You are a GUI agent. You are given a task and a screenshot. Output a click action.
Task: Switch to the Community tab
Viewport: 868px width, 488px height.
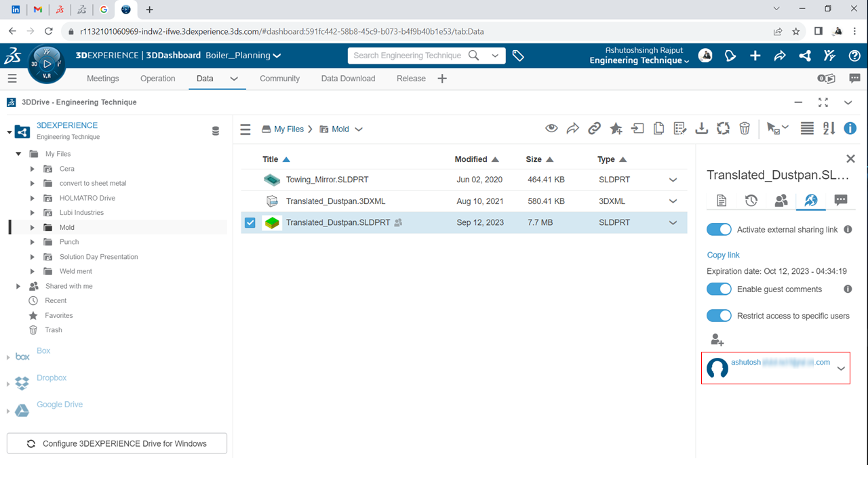coord(279,79)
